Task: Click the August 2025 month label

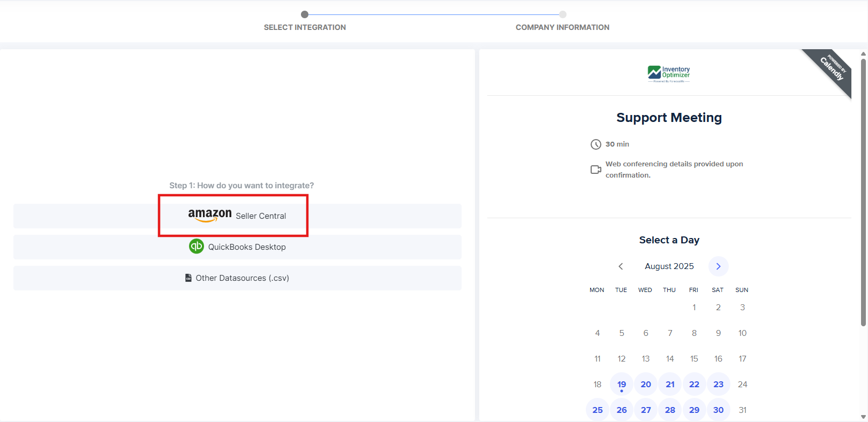Action: pyautogui.click(x=669, y=266)
